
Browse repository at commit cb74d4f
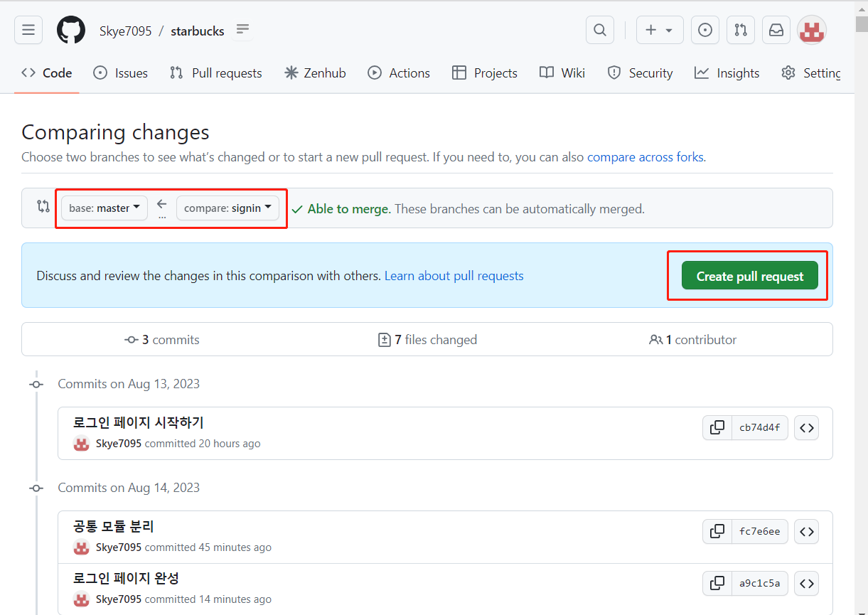pos(806,427)
